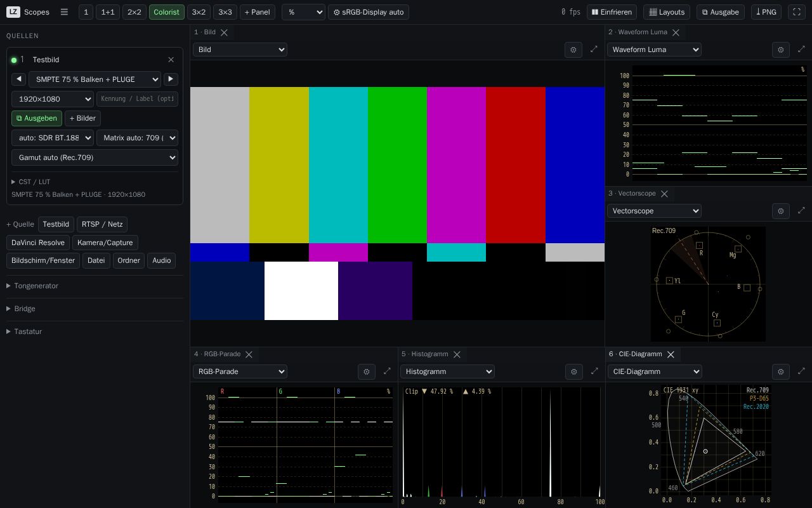
Task: Toggle the Testbild source status dot
Action: [x=14, y=60]
